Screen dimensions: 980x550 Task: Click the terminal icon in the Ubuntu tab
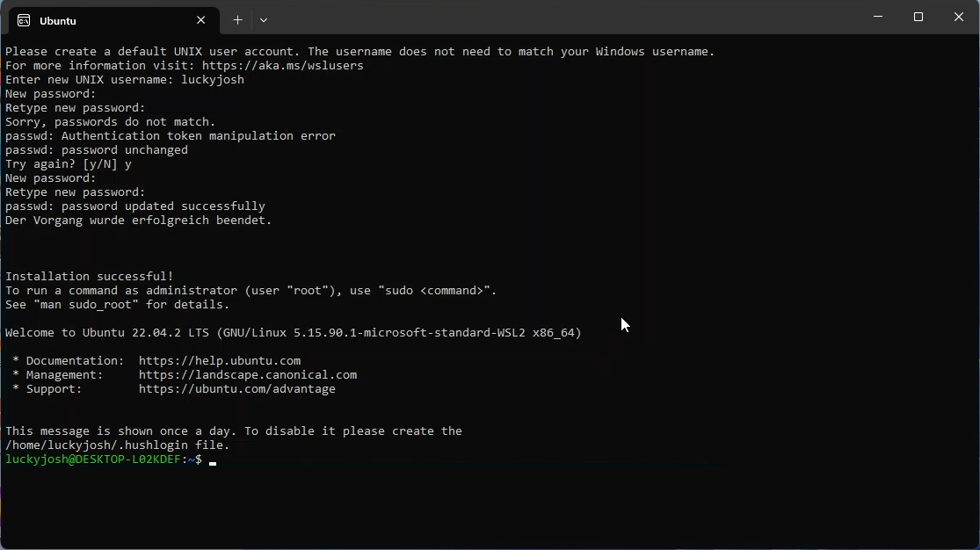pyautogui.click(x=24, y=20)
